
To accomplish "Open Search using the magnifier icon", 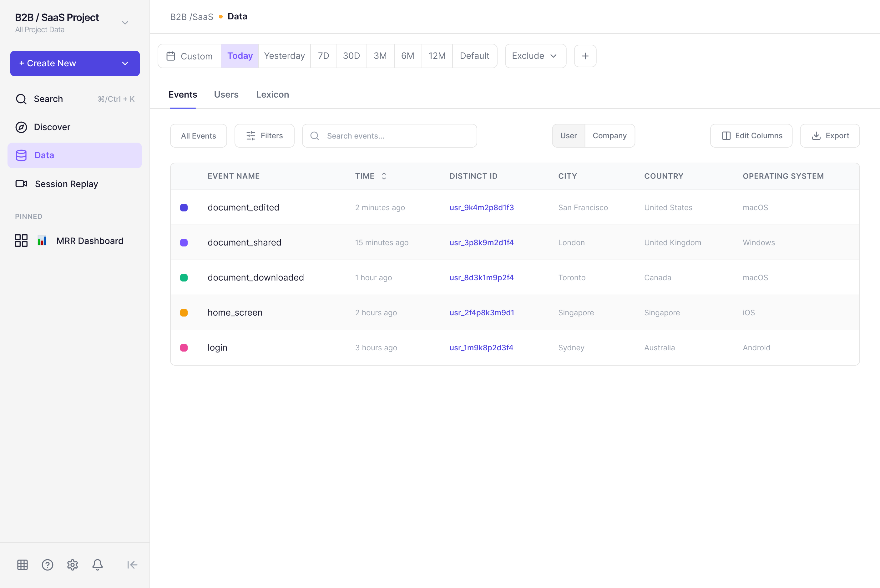I will tap(21, 99).
